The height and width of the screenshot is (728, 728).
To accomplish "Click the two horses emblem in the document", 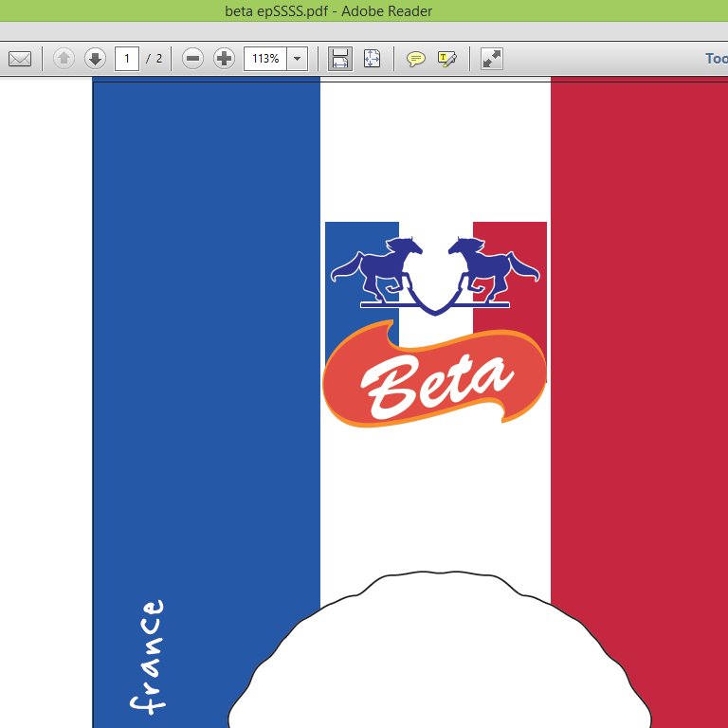I will click(x=435, y=275).
